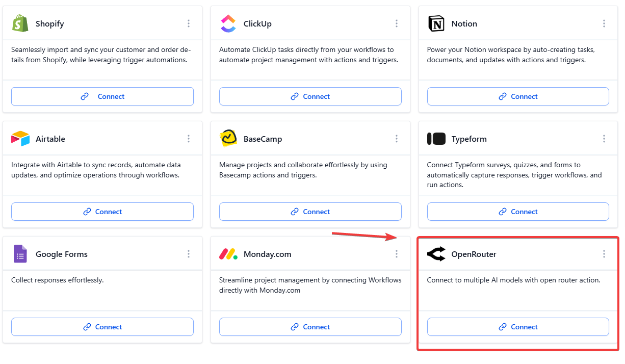Click the Shopify bag logo icon
625x364 pixels.
click(x=20, y=23)
